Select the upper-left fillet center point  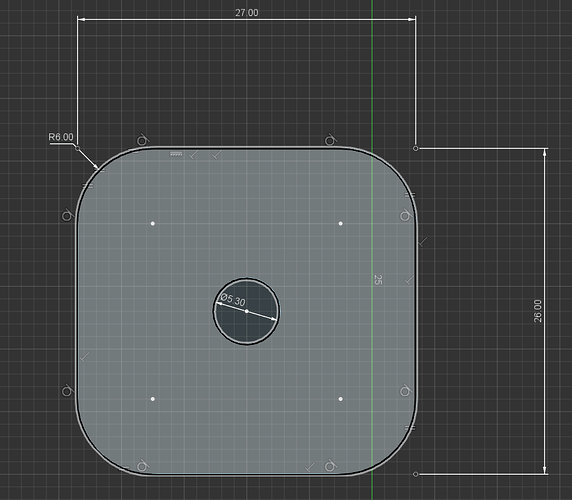pos(153,223)
